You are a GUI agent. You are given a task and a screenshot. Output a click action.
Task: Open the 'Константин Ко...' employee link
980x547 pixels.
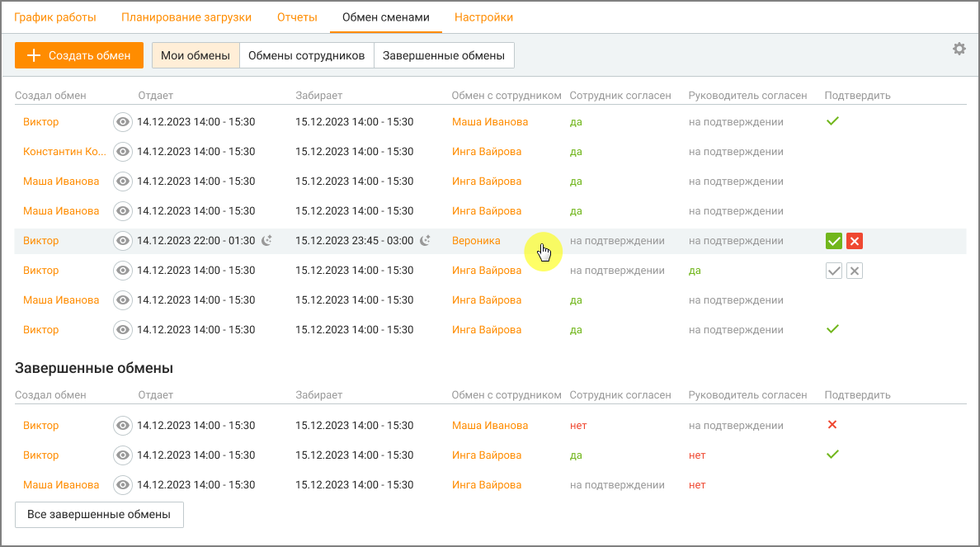tap(64, 151)
